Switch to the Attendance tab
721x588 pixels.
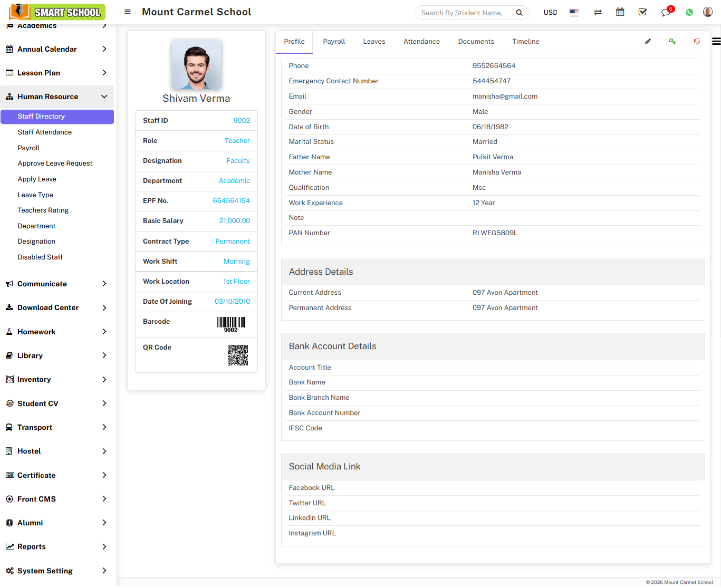421,42
